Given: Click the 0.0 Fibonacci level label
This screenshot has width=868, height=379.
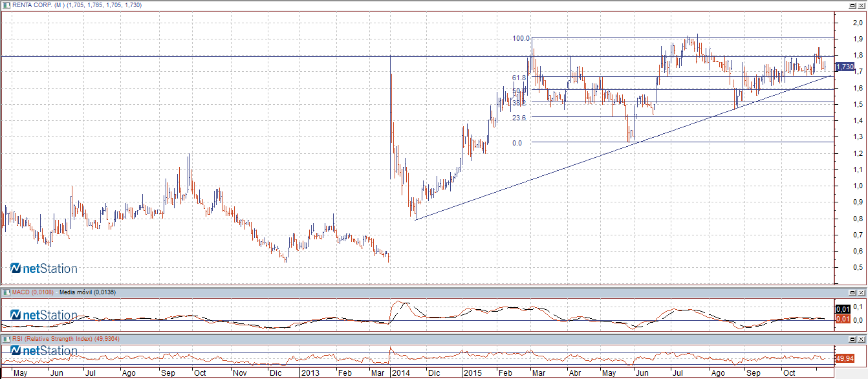Looking at the screenshot, I should point(517,143).
